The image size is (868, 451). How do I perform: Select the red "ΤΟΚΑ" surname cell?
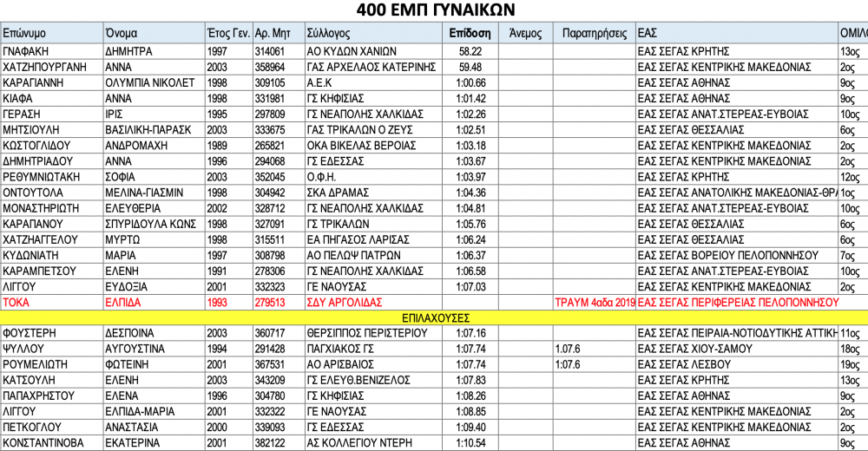17,302
